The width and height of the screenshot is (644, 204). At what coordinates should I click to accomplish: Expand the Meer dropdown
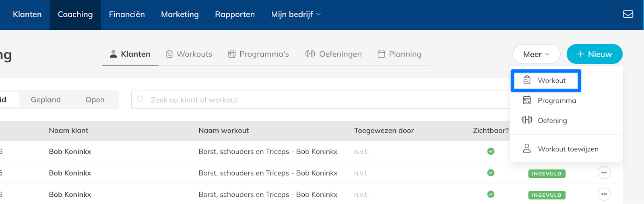(x=536, y=54)
